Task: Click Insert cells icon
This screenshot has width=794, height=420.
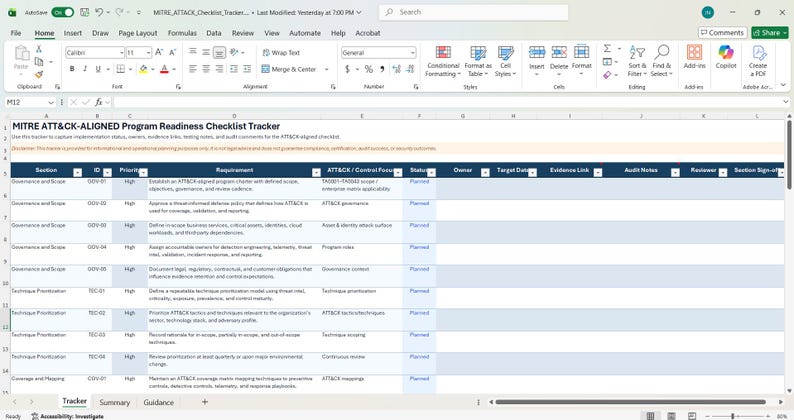Action: pos(537,52)
